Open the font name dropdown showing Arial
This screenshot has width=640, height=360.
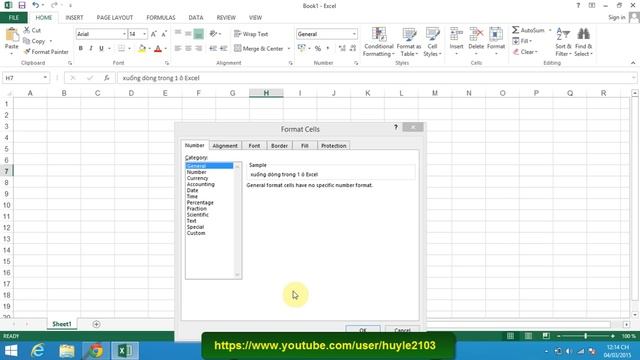point(124,34)
